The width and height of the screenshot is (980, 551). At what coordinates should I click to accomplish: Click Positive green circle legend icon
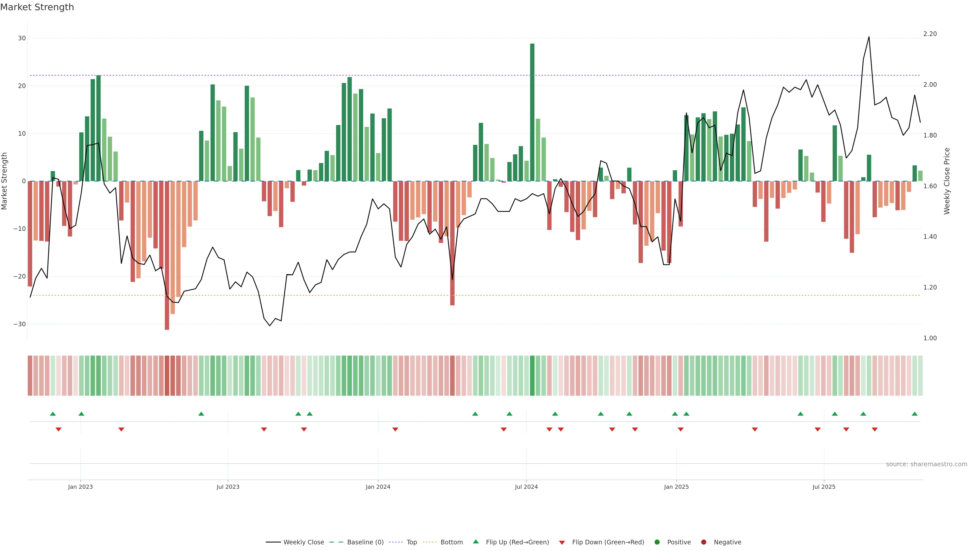[657, 542]
